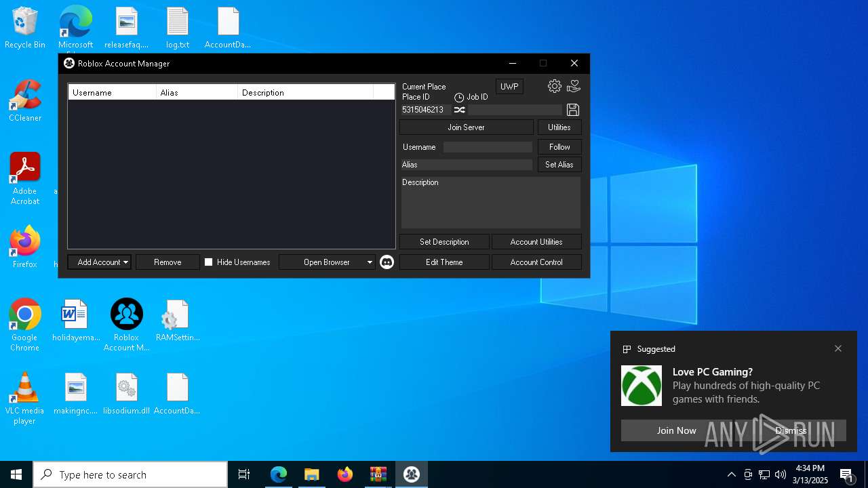Click the Set Alias button
This screenshot has width=868, height=488.
point(559,165)
